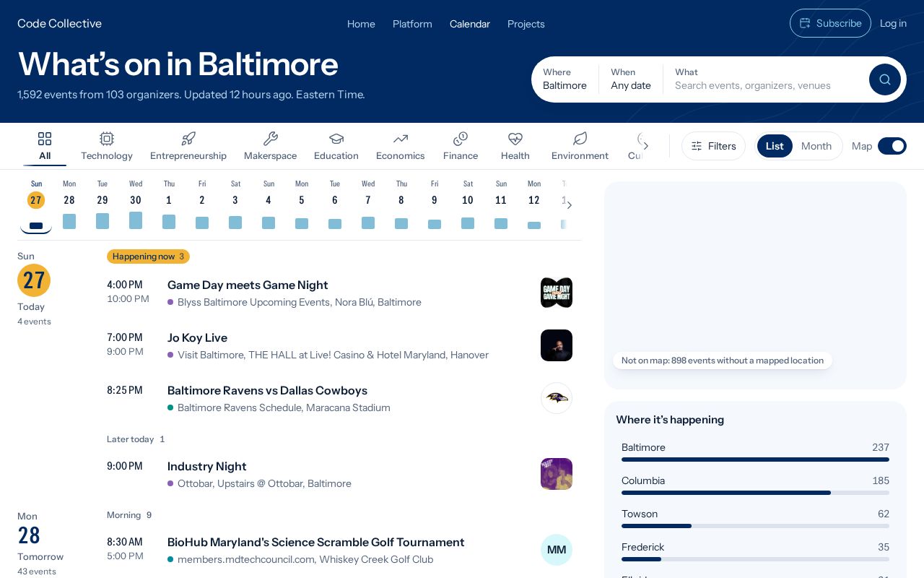924x578 pixels.
Task: Open Projects navigation item
Action: (526, 24)
